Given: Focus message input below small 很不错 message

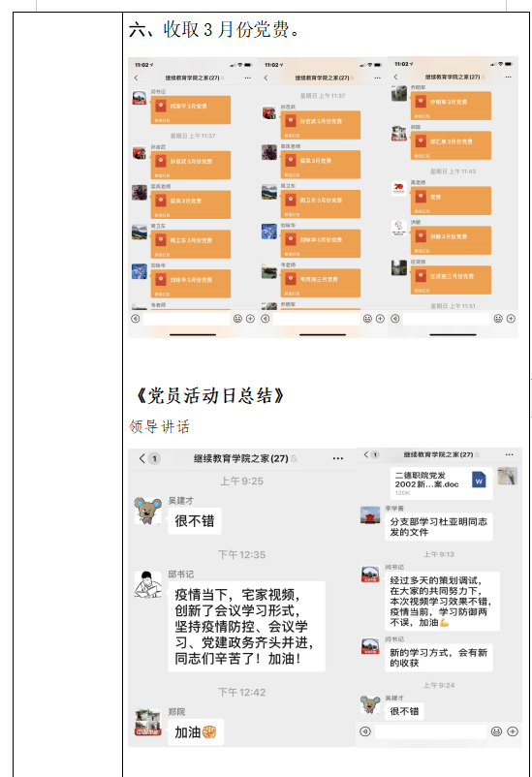Looking at the screenshot, I should [x=430, y=731].
